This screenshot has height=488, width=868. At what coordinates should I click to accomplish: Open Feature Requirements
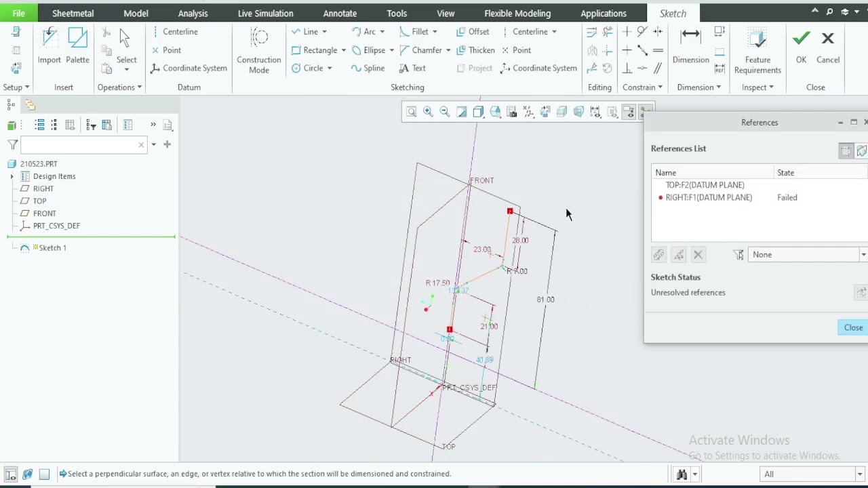(757, 52)
